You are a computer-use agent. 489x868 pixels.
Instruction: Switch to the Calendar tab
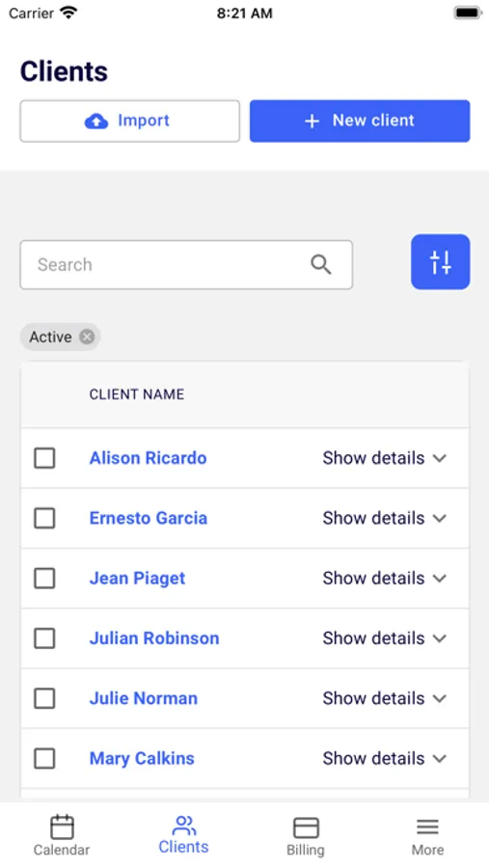(62, 836)
